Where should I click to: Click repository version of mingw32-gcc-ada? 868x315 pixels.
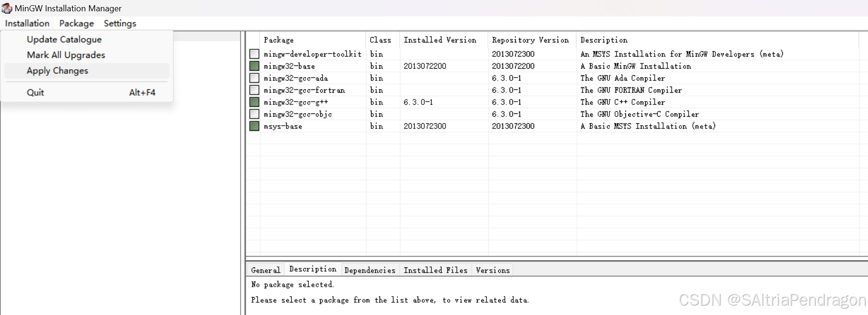(x=506, y=78)
